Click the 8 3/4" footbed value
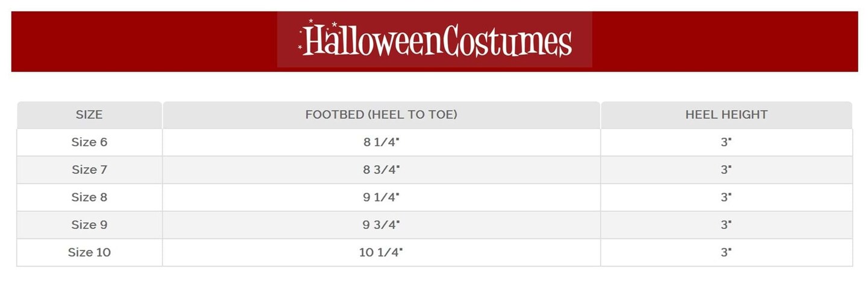The height and width of the screenshot is (283, 868). (381, 170)
